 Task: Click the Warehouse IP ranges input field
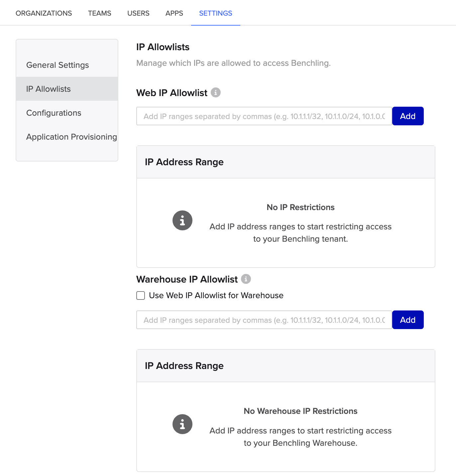coord(263,320)
